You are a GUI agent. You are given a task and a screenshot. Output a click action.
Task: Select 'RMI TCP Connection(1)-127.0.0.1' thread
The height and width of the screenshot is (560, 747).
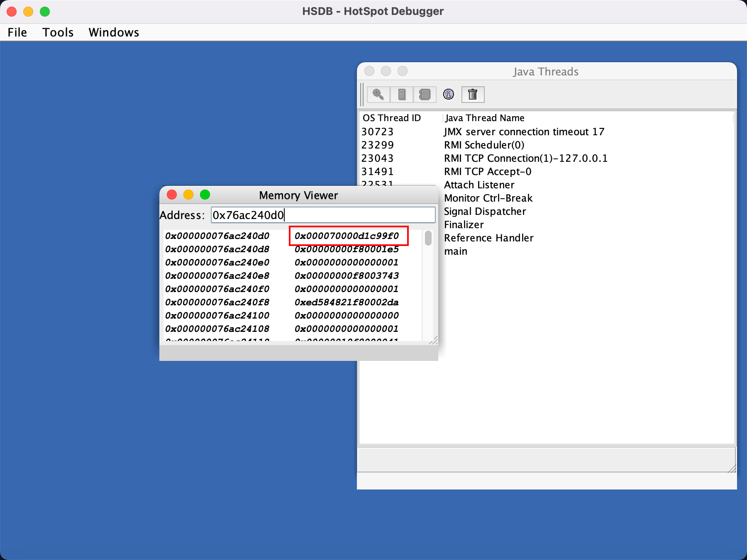tap(526, 158)
